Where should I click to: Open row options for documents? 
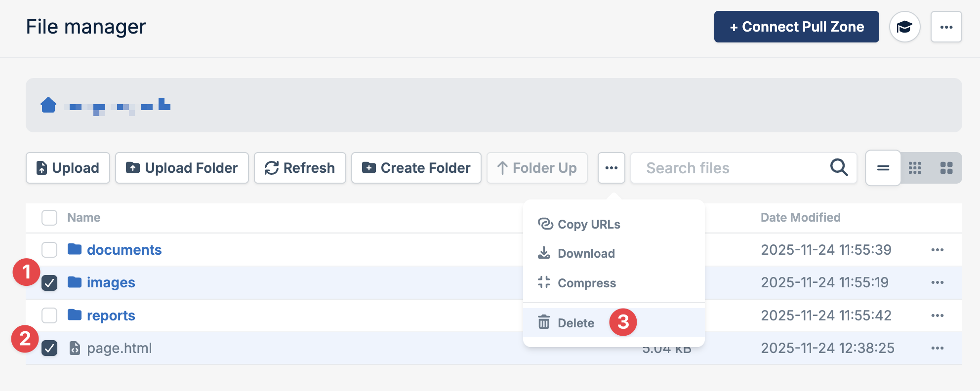(x=938, y=250)
